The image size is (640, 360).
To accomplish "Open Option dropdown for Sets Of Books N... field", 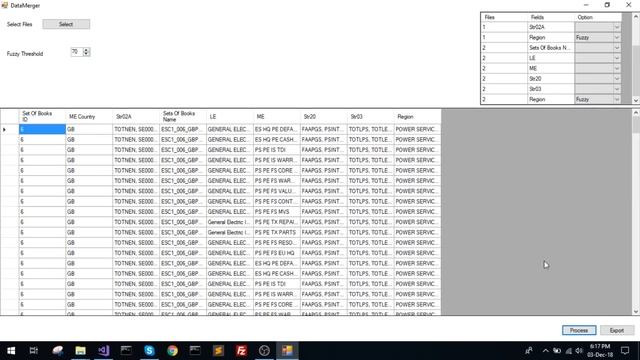I will pos(617,48).
